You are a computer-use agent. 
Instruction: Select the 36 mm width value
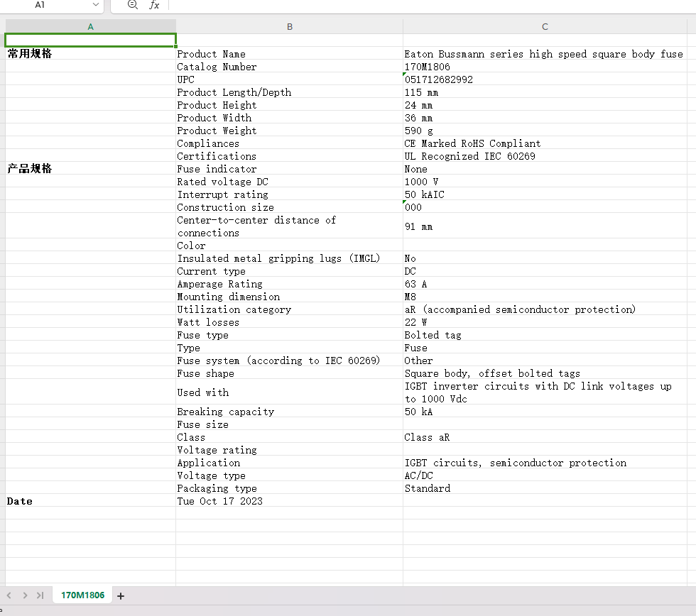pyautogui.click(x=545, y=118)
